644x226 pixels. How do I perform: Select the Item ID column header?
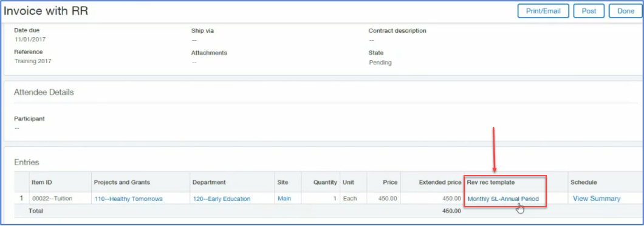60,182
